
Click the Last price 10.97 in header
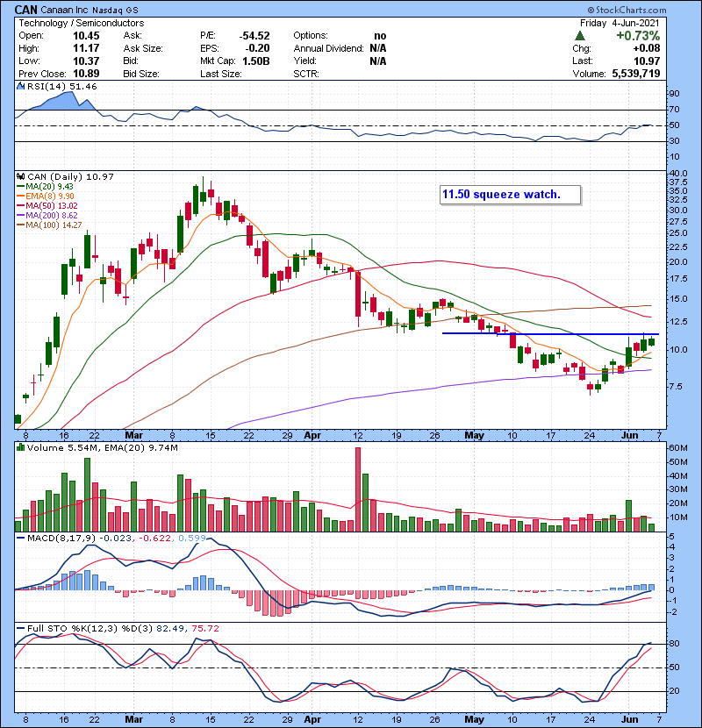pyautogui.click(x=647, y=61)
